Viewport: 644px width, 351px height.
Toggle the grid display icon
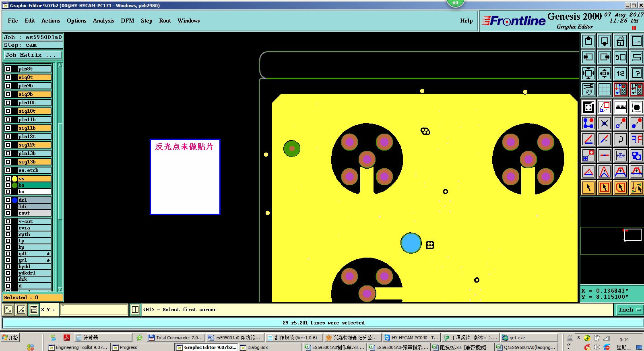pyautogui.click(x=605, y=89)
